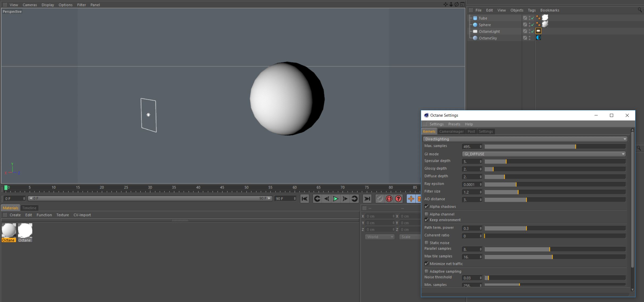The image size is (644, 302).
Task: Select the second Octane material thumbnail
Action: pos(25,230)
